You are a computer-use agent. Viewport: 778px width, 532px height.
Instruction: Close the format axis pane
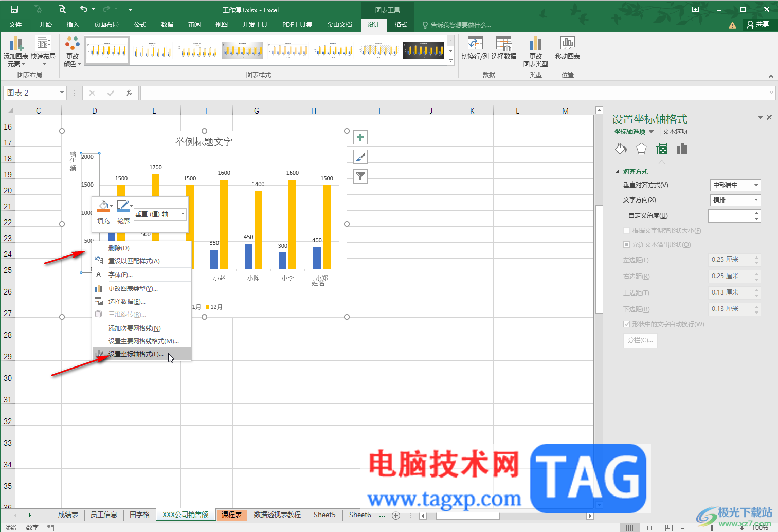(769, 117)
